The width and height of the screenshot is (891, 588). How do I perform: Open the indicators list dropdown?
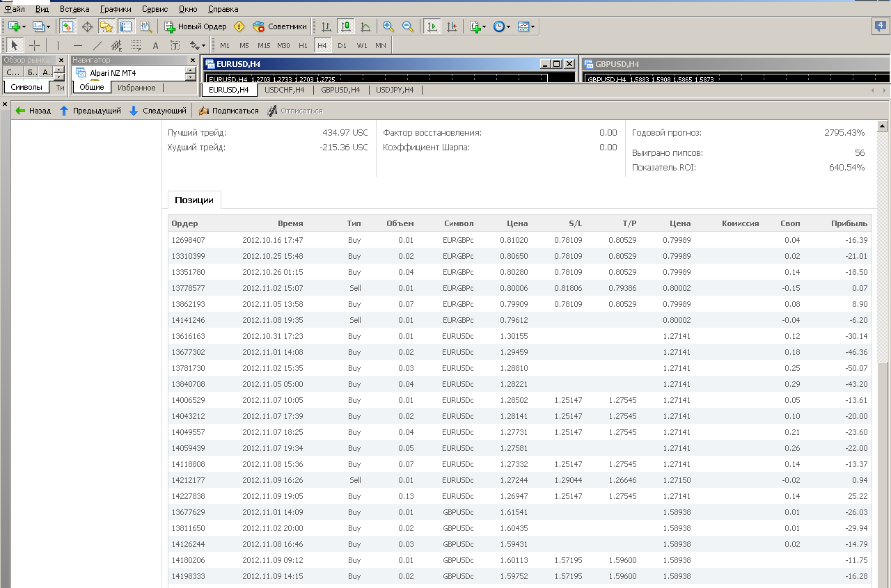(x=479, y=26)
